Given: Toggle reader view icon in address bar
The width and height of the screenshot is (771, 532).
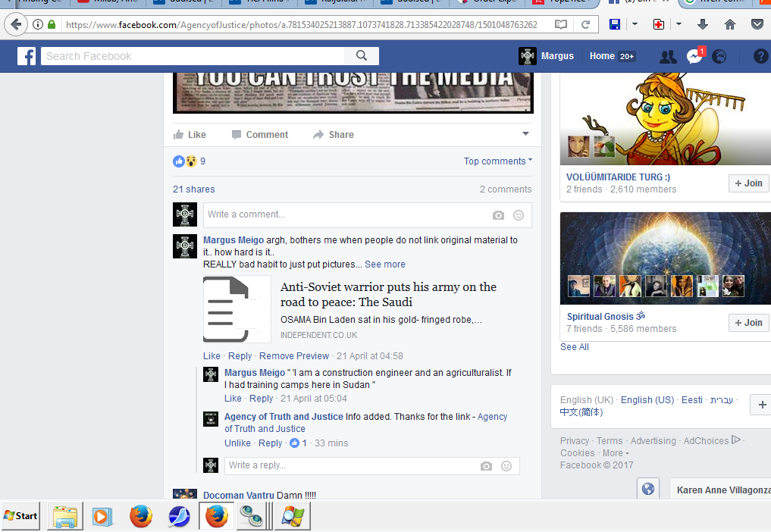Looking at the screenshot, I should [x=560, y=24].
